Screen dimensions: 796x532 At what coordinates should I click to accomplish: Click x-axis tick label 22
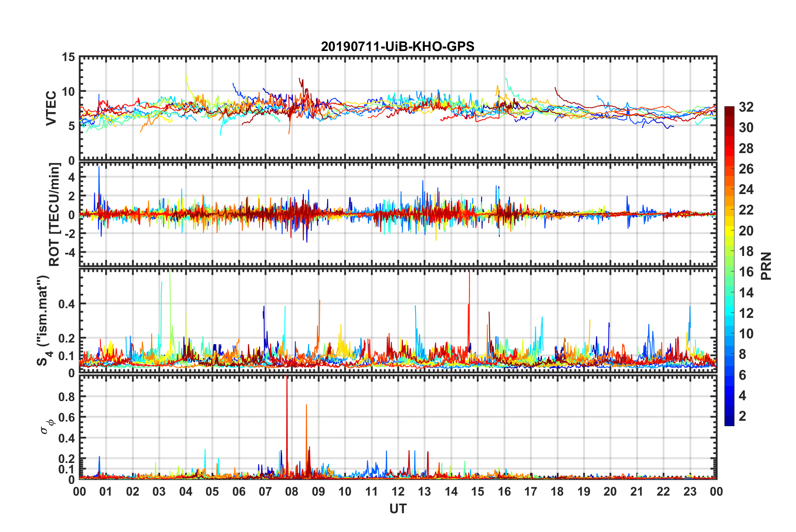663,491
